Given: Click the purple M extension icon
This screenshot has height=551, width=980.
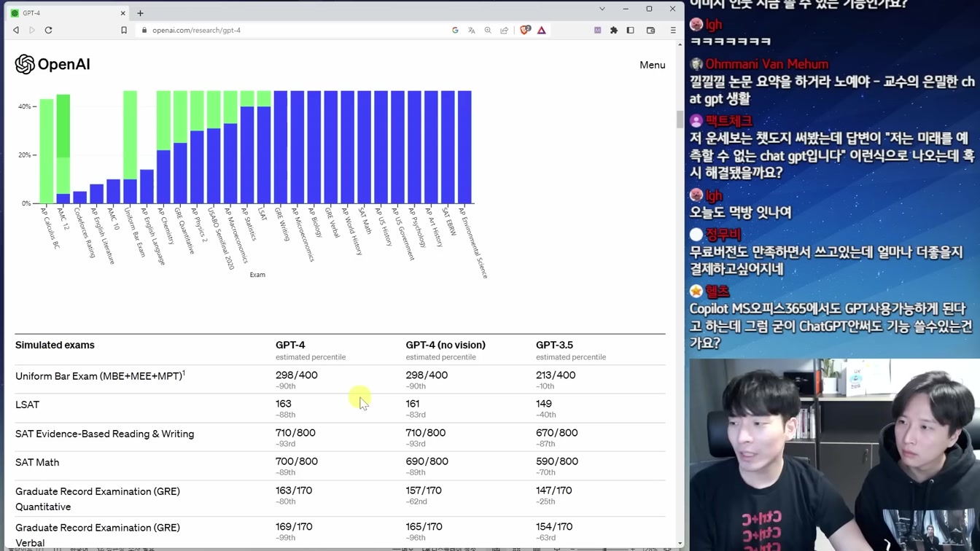Looking at the screenshot, I should click(x=598, y=31).
